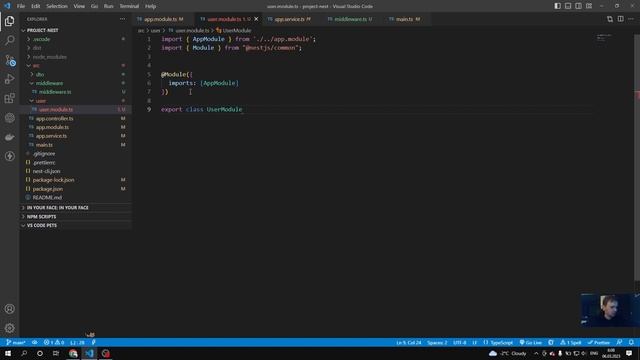
Task: Open errors and warnings count in status bar
Action: 54,342
